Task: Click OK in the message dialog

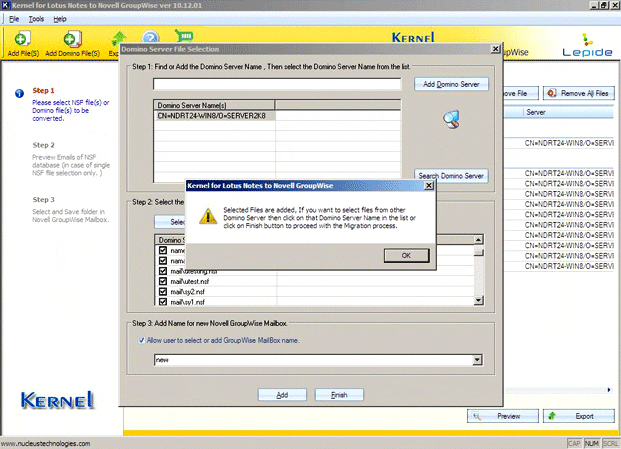Action: pos(406,255)
